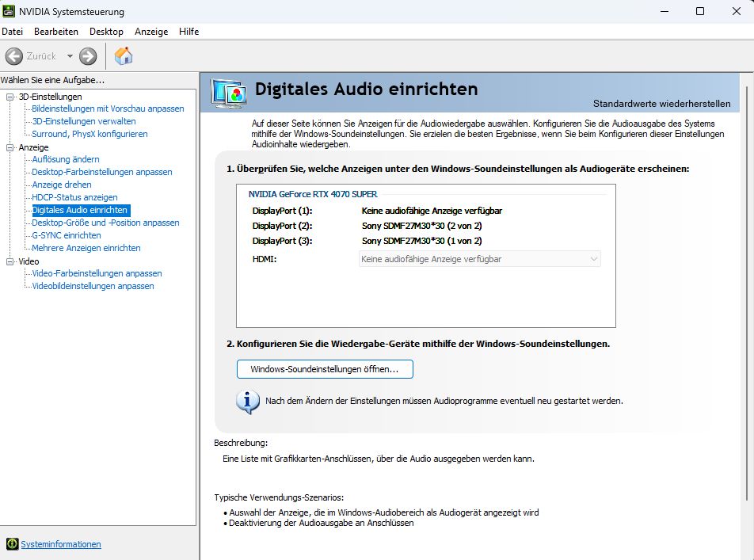Screen dimensions: 754x560
Task: Collapse the 3D-Einstellungen tree node
Action: point(10,97)
